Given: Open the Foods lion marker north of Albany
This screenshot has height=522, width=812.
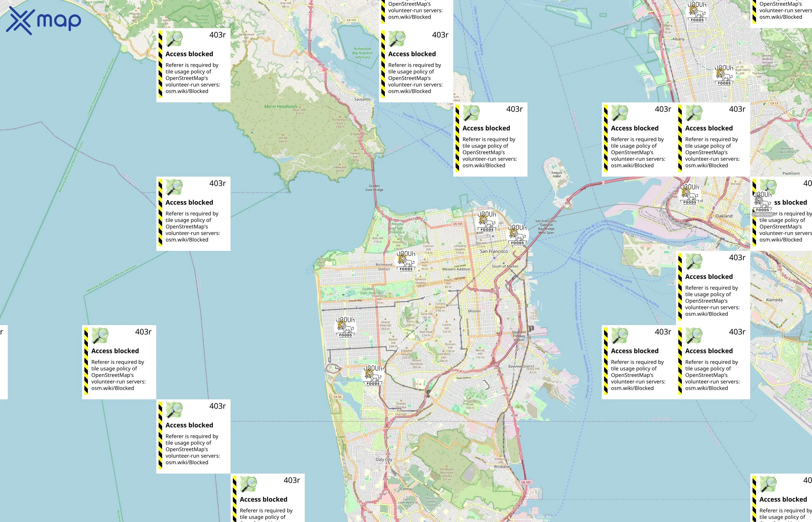Looking at the screenshot, I should pyautogui.click(x=697, y=12).
